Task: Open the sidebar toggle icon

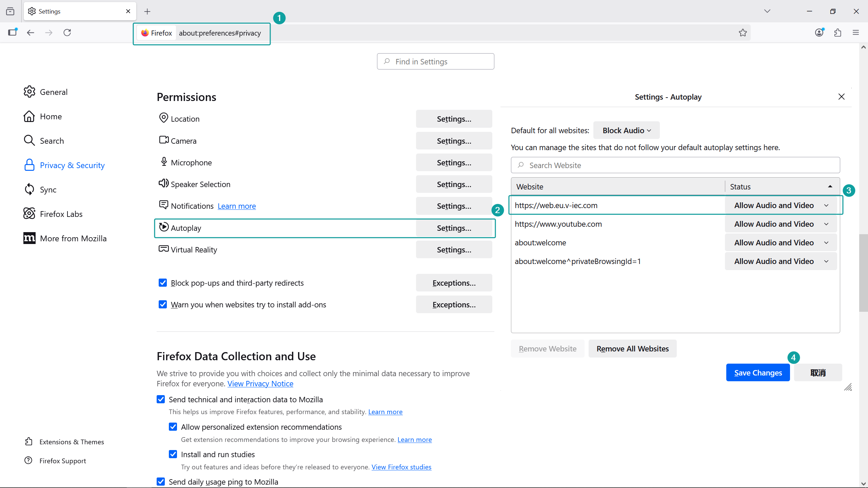Action: coord(13,32)
